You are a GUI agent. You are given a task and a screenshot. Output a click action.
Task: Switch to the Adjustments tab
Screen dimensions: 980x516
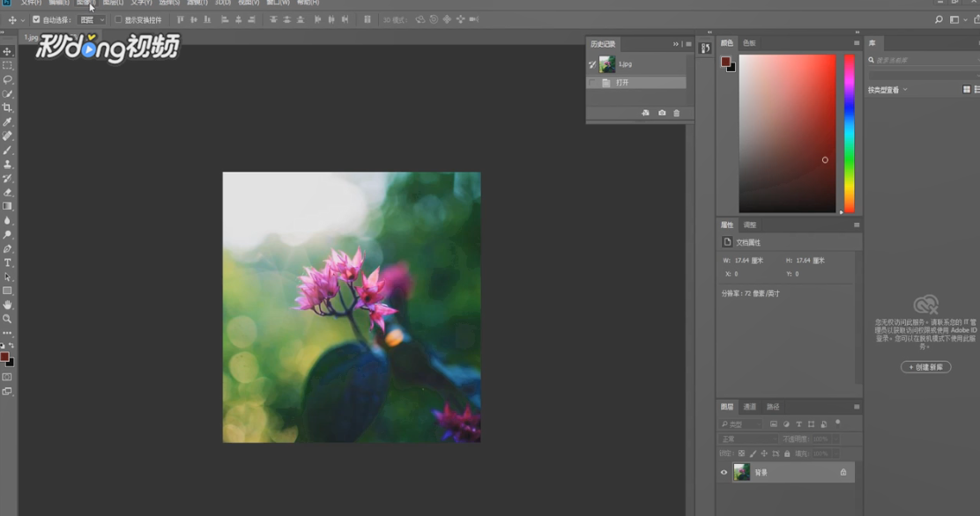pyautogui.click(x=749, y=225)
